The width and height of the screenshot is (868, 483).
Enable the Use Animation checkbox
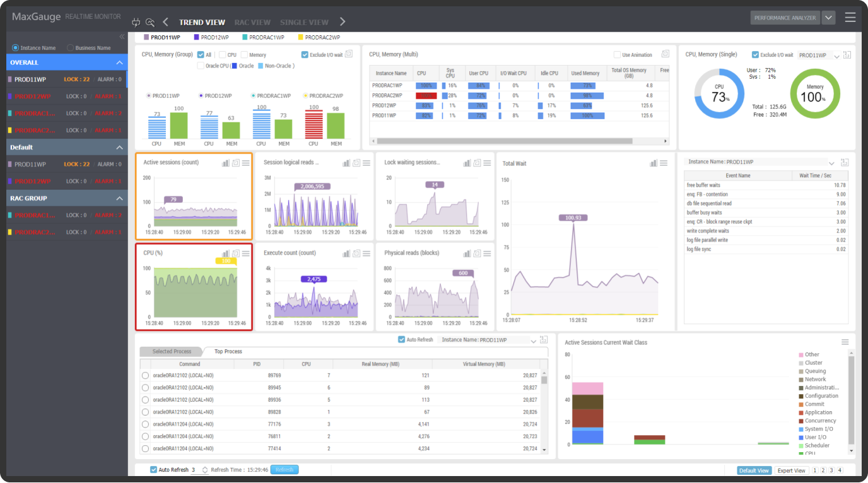pyautogui.click(x=618, y=55)
